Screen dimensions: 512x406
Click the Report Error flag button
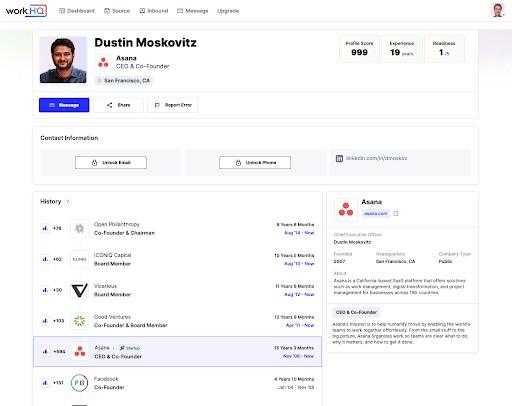pyautogui.click(x=173, y=105)
